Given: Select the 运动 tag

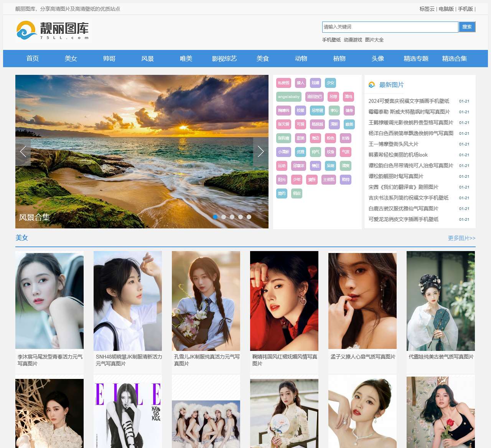Looking at the screenshot, I should [282, 166].
